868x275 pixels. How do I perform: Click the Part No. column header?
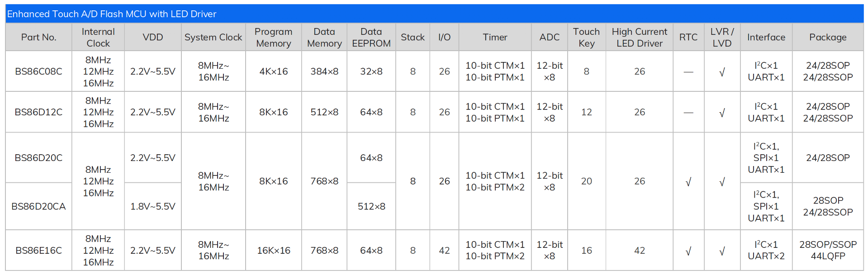[x=38, y=38]
